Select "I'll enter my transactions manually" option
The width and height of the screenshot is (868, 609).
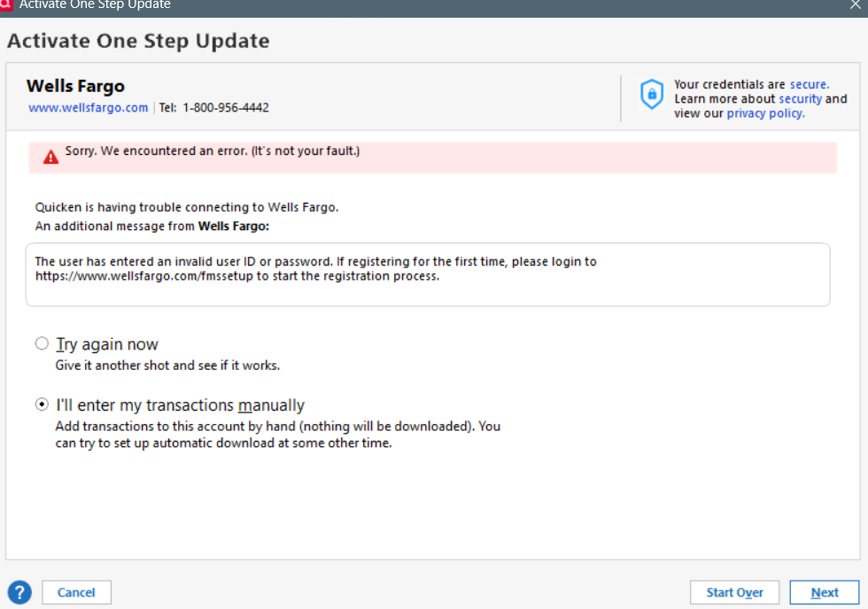pos(43,405)
